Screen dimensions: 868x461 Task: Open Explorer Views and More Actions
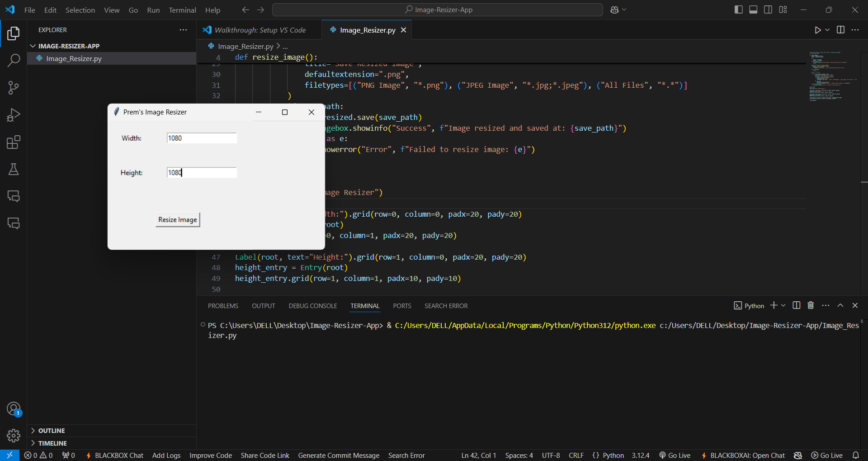pos(183,30)
